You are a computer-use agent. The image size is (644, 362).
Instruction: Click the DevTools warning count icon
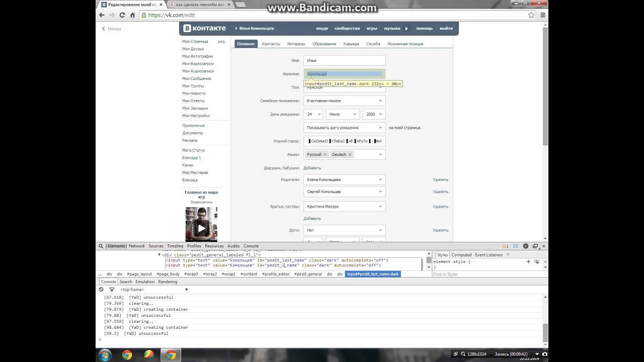pyautogui.click(x=505, y=246)
